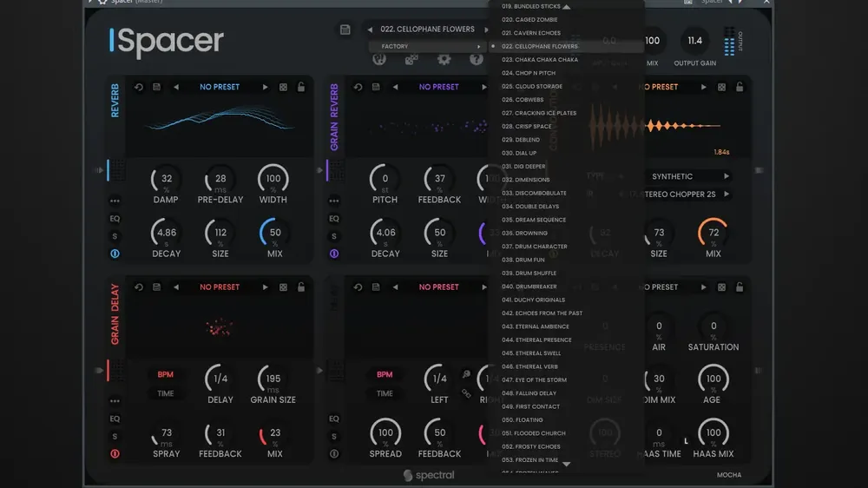Go to previous global preset
868x488 pixels.
[370, 30]
